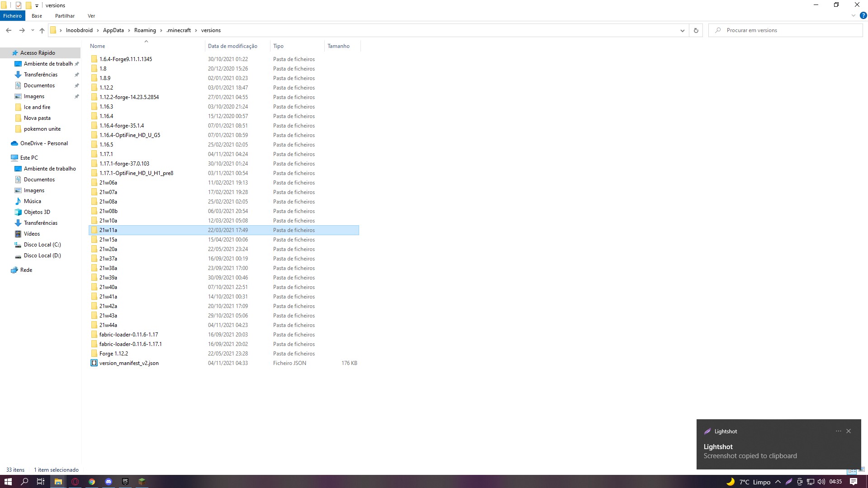Go up one level to .minecraft

tap(42, 30)
